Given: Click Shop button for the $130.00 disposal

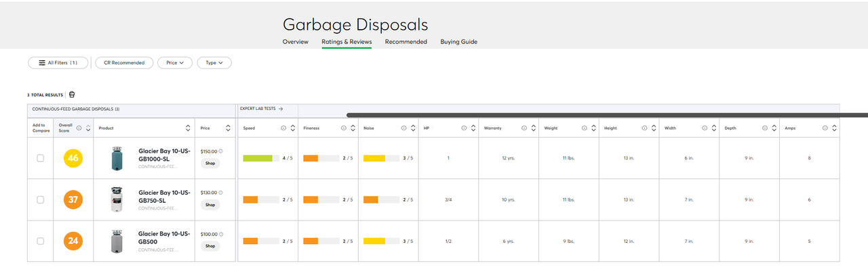Looking at the screenshot, I should [210, 205].
